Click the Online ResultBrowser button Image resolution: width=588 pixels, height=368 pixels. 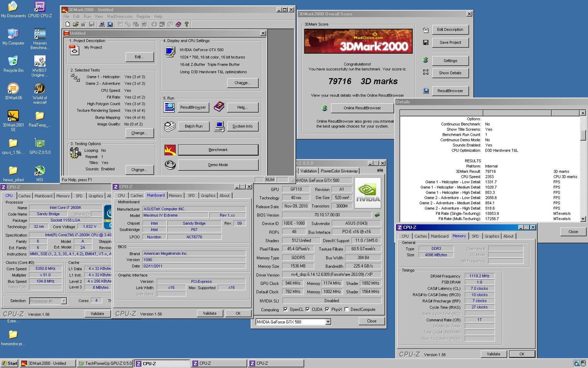[x=362, y=108]
